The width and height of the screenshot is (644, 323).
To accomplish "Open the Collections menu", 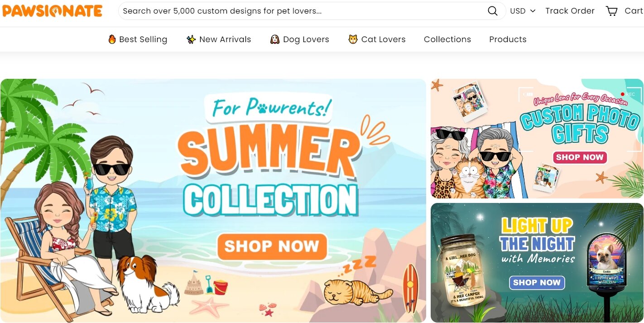I will (x=447, y=39).
